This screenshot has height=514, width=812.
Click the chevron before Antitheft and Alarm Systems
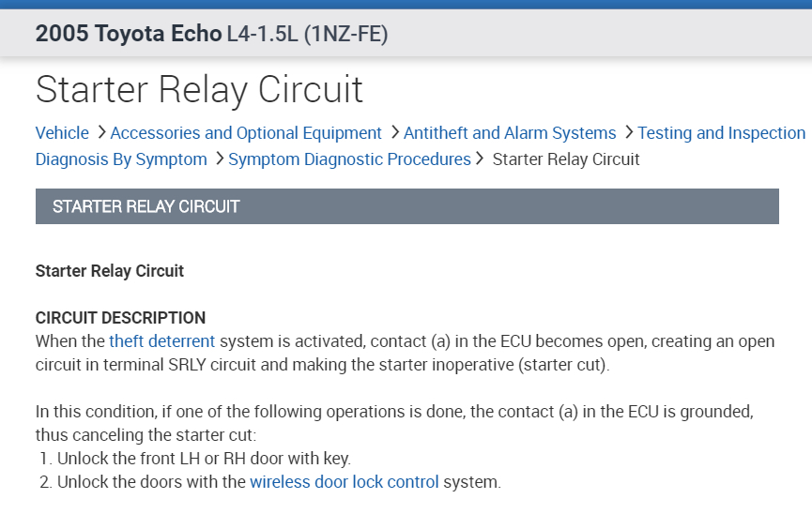coord(395,132)
